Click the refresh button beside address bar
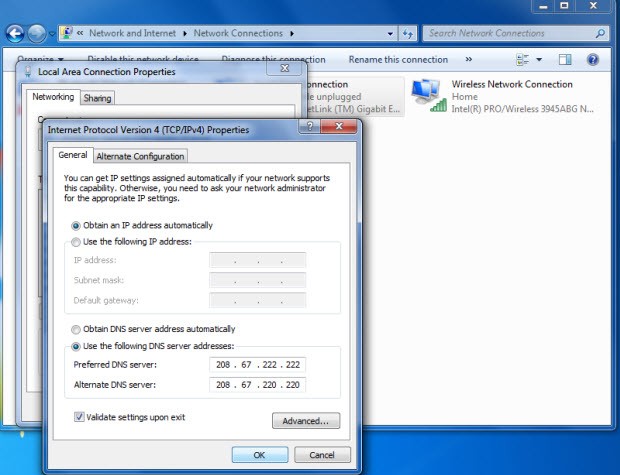620x475 pixels. [x=408, y=33]
